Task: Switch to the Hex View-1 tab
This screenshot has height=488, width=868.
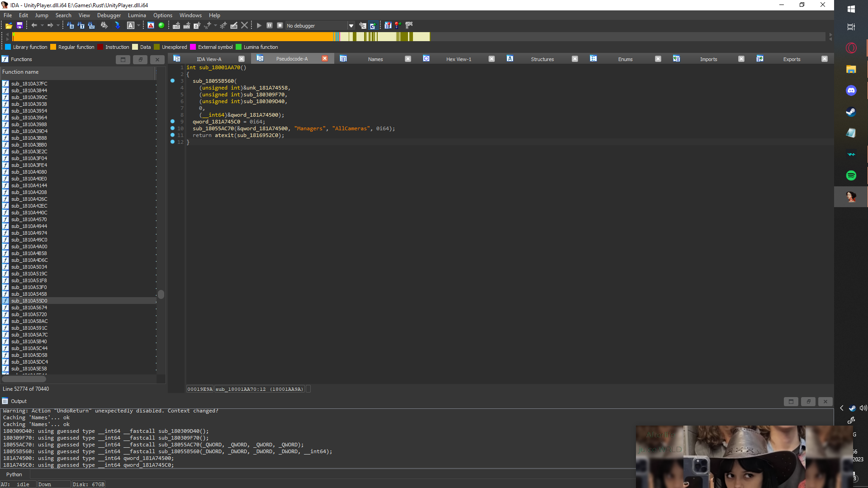Action: tap(459, 59)
